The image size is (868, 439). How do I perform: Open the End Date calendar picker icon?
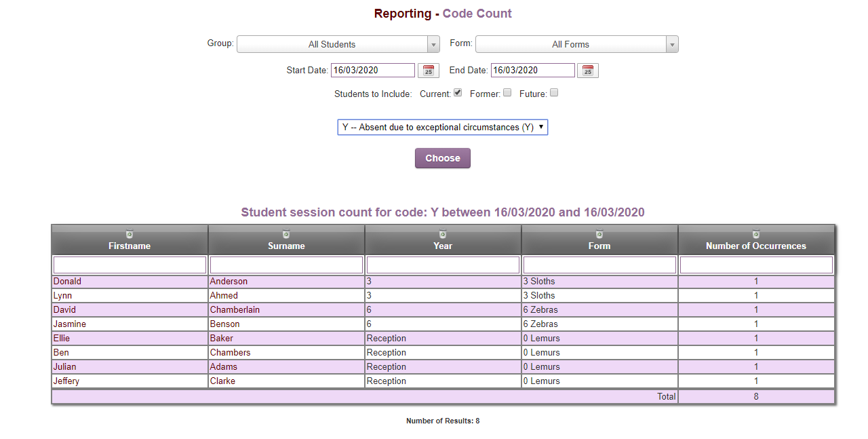coord(587,70)
